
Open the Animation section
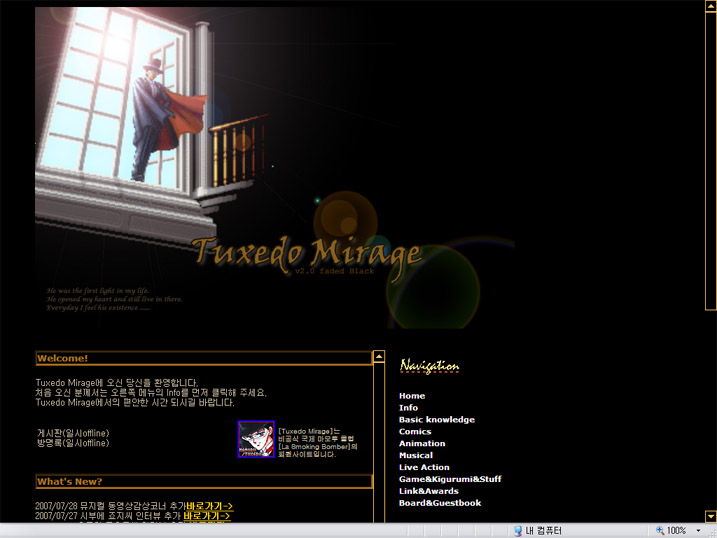pos(422,443)
